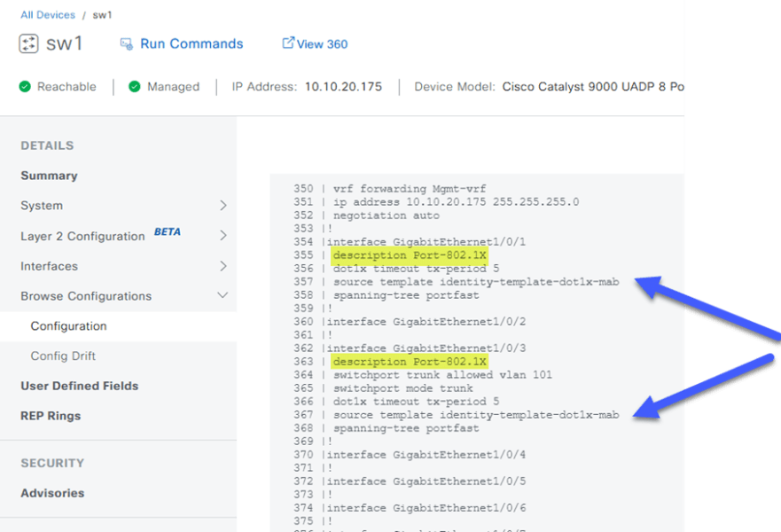
Task: Open User Defined Fields
Action: [79, 386]
